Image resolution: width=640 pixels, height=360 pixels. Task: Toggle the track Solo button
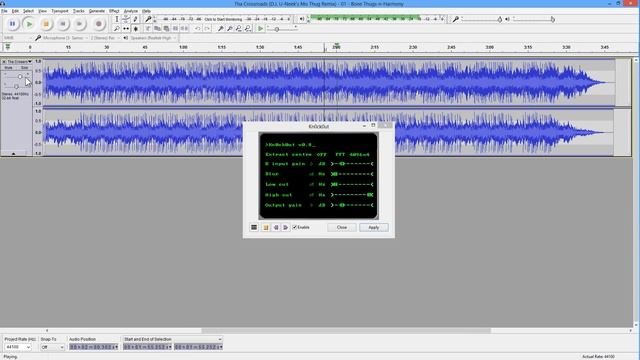click(24, 68)
